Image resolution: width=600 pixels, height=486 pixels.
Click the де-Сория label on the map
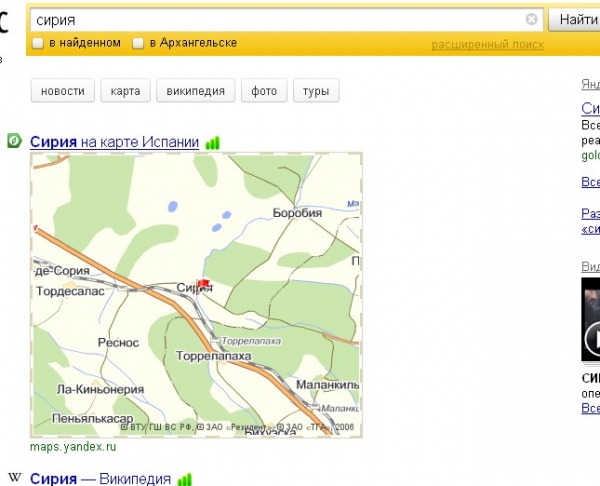(x=62, y=271)
